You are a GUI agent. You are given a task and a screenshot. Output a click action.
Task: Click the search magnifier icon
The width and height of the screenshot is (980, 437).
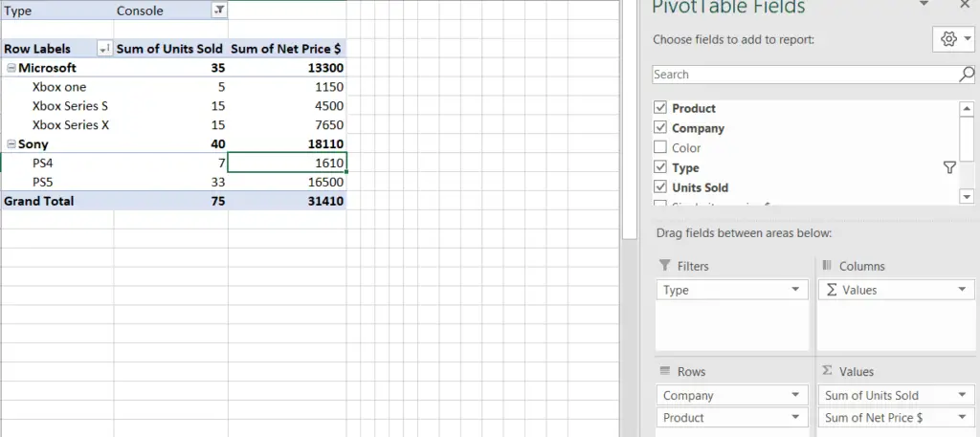tap(967, 75)
